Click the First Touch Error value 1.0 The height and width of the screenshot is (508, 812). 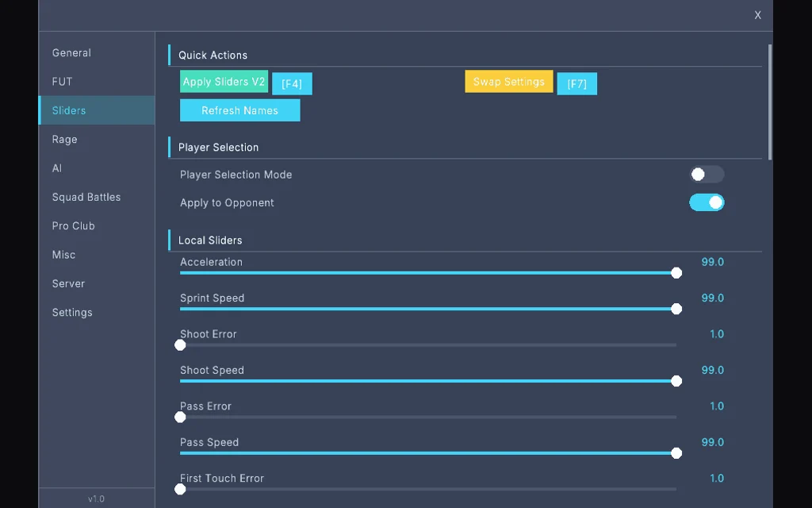pos(717,479)
